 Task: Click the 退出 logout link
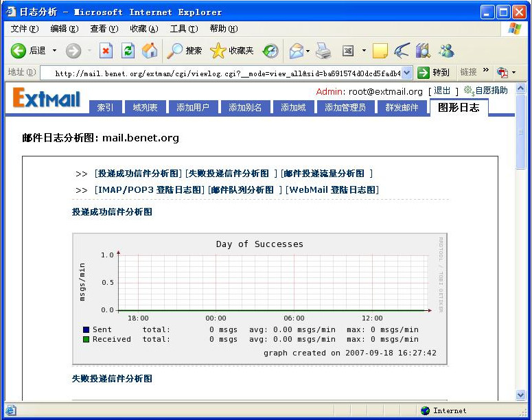[x=442, y=91]
